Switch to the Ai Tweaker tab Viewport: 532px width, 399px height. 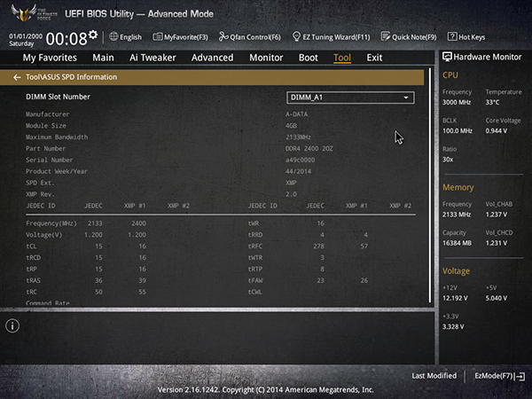153,58
